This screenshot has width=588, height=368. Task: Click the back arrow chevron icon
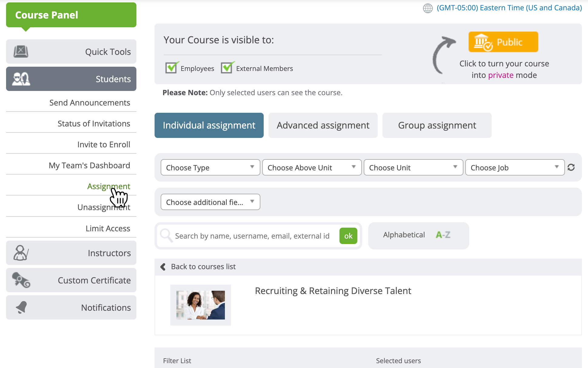click(x=163, y=267)
